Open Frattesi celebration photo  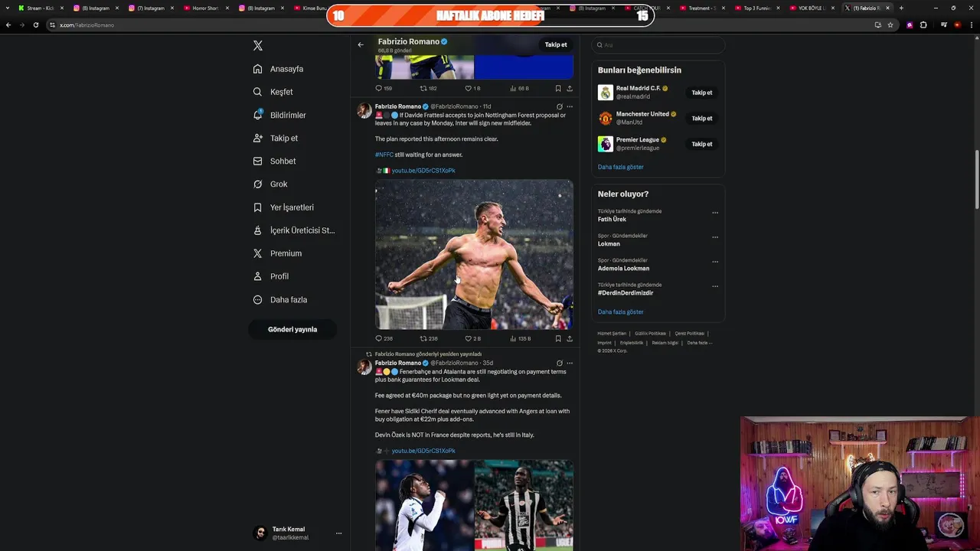coord(474,255)
